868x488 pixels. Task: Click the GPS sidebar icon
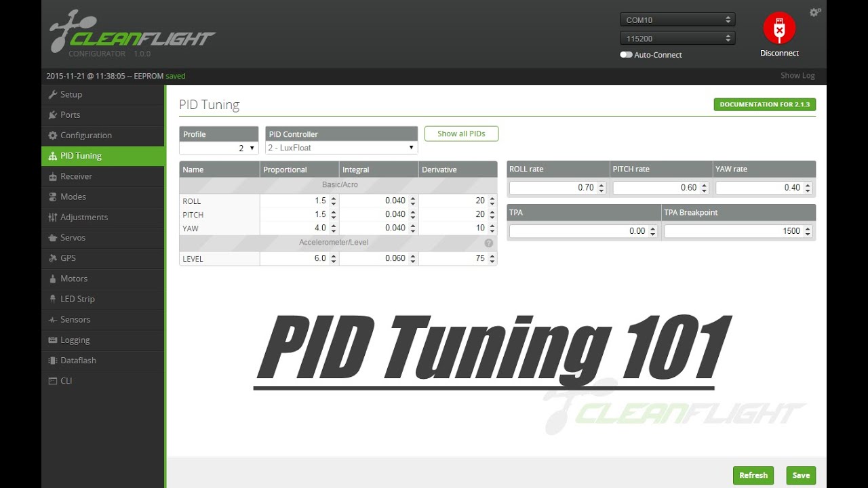pyautogui.click(x=53, y=258)
